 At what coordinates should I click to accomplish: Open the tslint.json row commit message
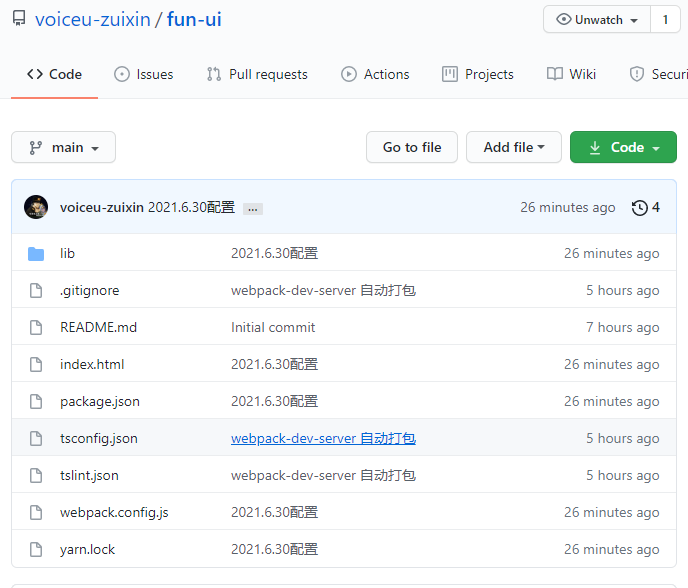(x=323, y=475)
